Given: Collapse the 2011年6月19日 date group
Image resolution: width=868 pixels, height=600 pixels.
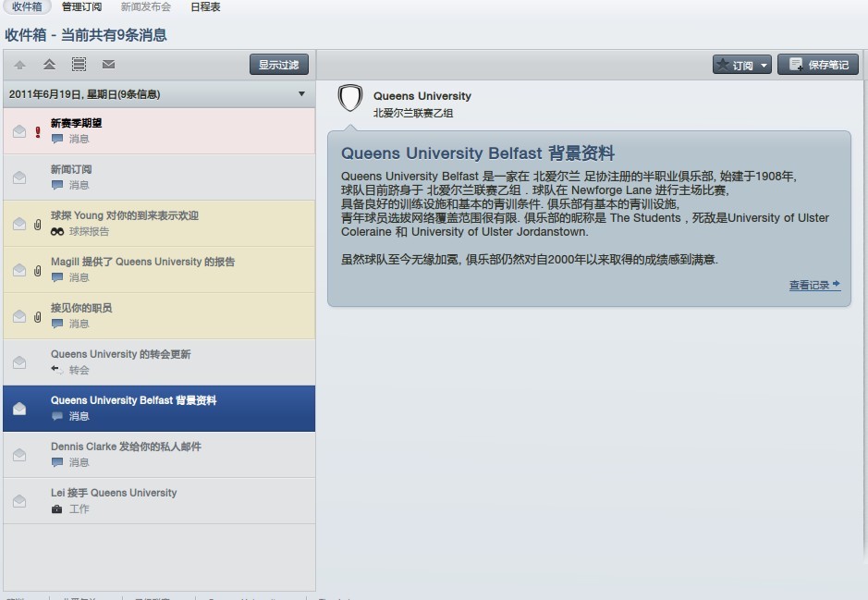Looking at the screenshot, I should click(x=301, y=94).
